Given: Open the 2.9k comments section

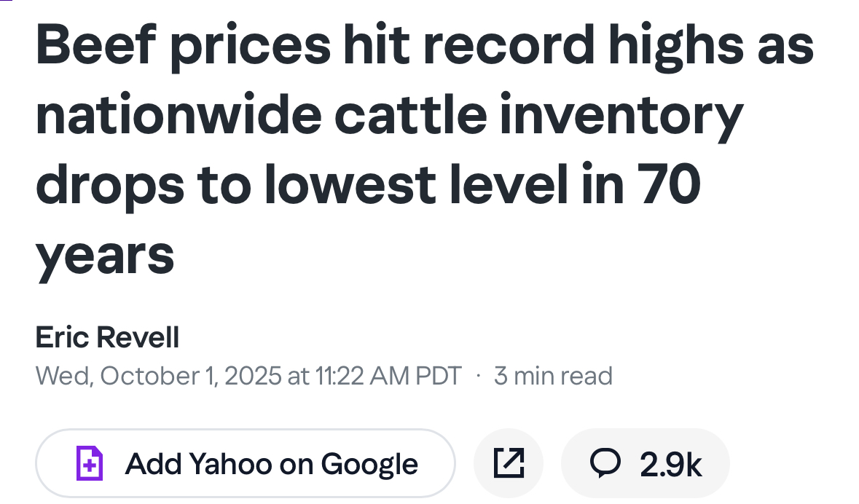Looking at the screenshot, I should pyautogui.click(x=670, y=465).
